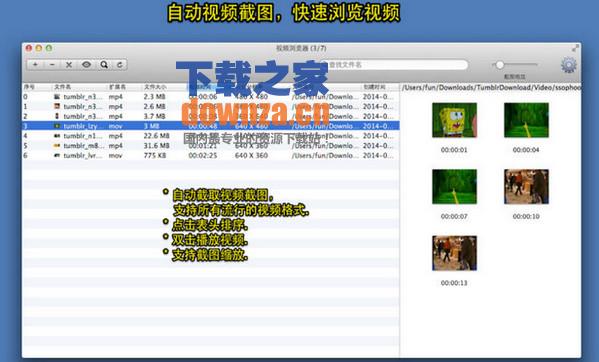Viewport: 599px width, 362px height.
Task: Select row 1, the 2.6 MB mp4 file
Action: pyautogui.click(x=211, y=107)
